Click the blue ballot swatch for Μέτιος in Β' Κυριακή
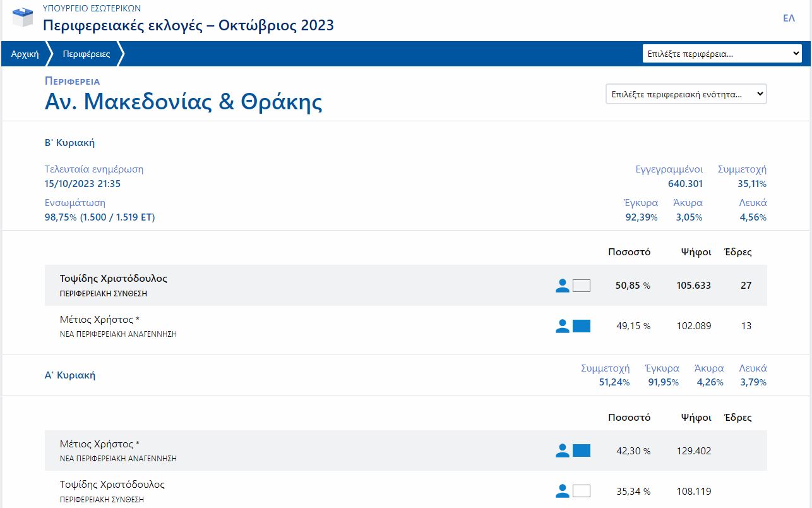Screen dimensions: 812x508 point(581,326)
